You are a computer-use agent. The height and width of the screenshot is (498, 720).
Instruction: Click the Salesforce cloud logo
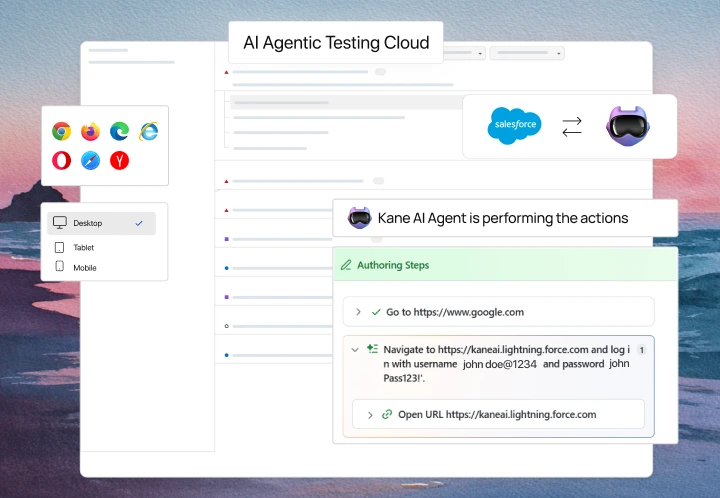pyautogui.click(x=514, y=126)
